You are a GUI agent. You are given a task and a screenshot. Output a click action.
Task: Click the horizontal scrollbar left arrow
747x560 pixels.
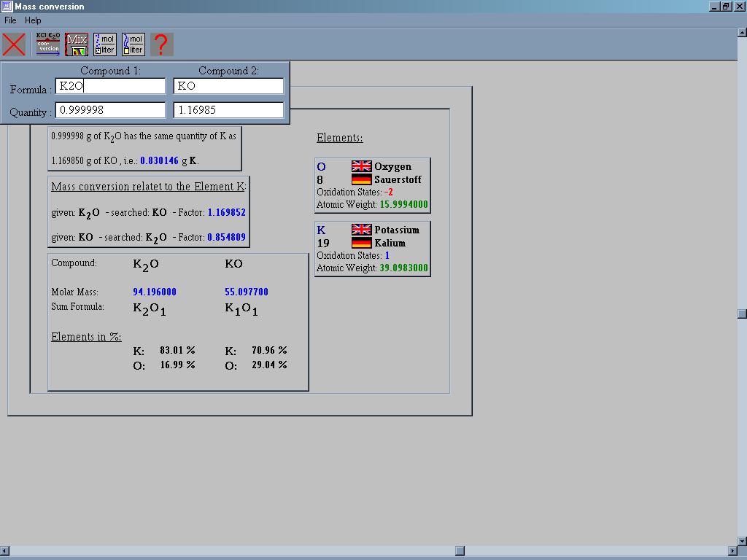4,551
